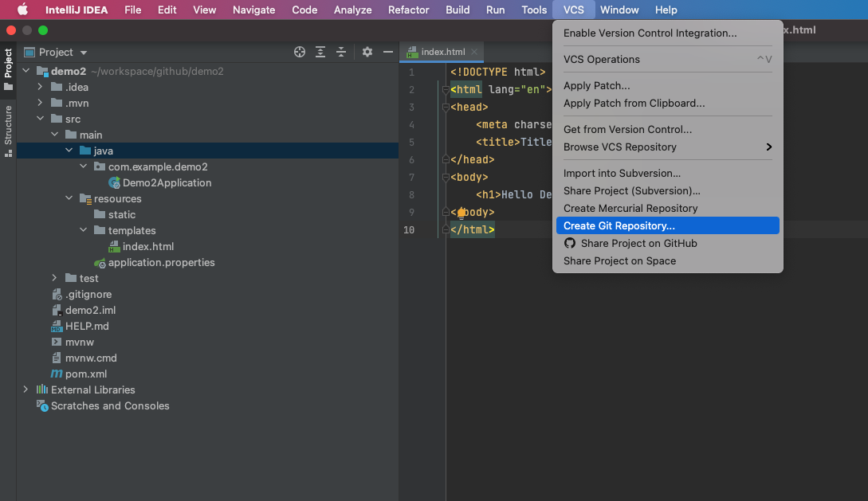Click the com.example.demo2 package icon
Image resolution: width=868 pixels, height=501 pixels.
click(x=100, y=166)
